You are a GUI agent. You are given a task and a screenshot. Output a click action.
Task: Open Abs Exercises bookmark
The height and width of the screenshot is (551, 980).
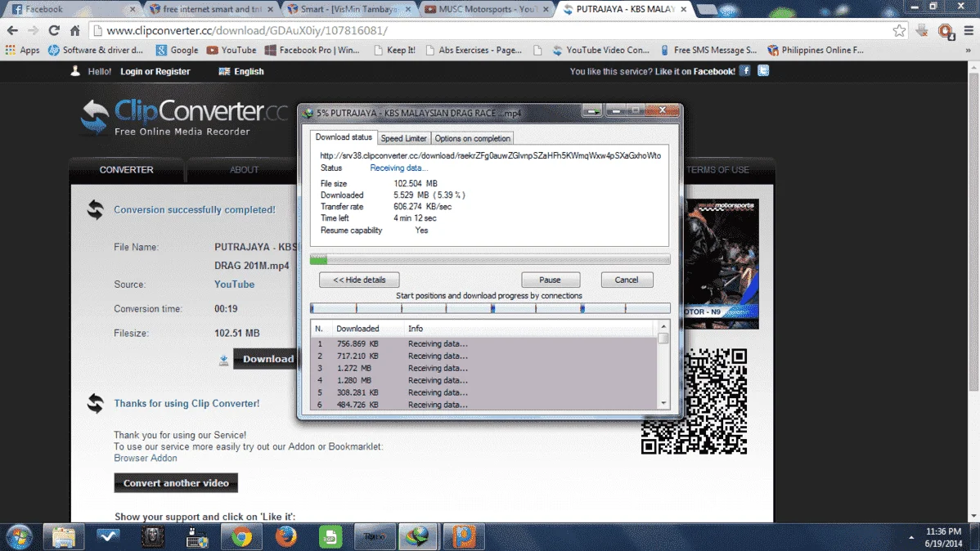click(474, 50)
